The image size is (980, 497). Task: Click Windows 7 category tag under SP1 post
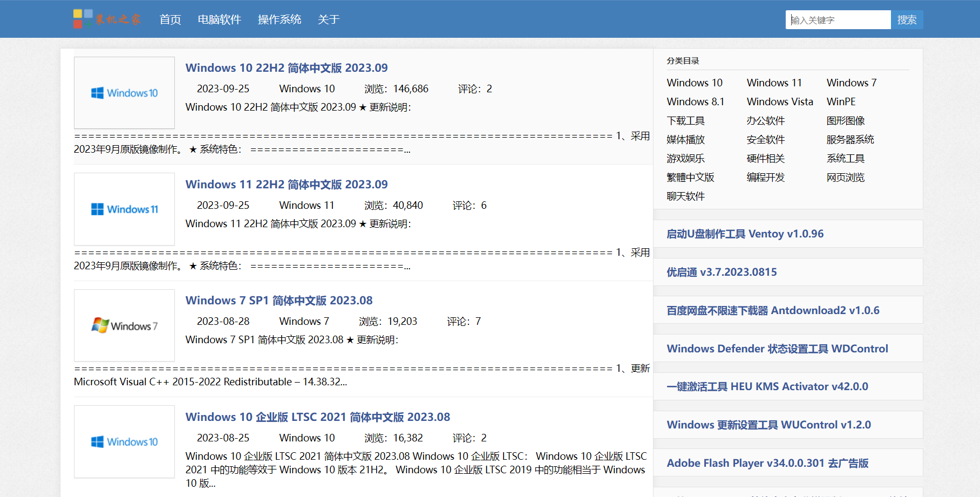click(x=304, y=321)
